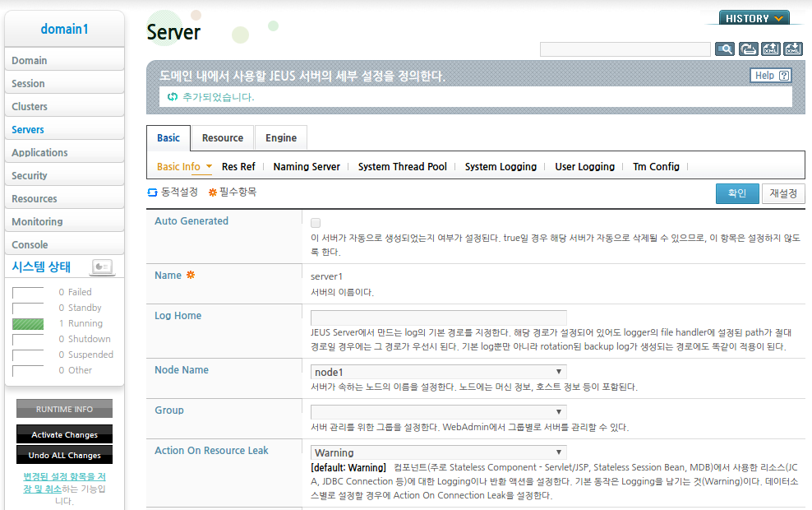Click the 'Group' field label

(168, 410)
